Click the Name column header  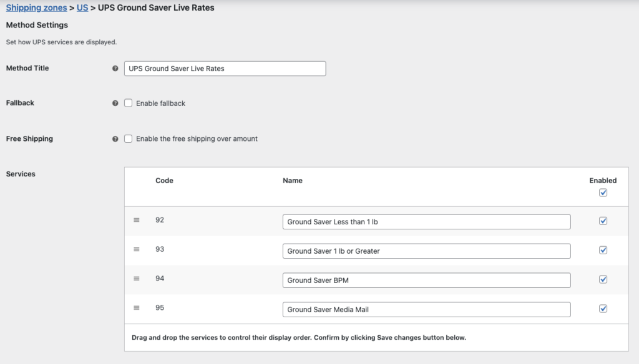point(293,180)
